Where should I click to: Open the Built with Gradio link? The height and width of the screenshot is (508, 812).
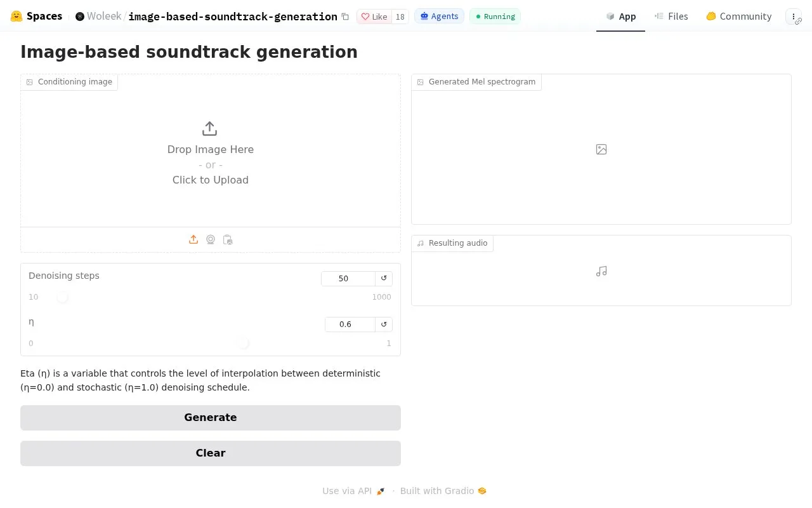point(443,491)
